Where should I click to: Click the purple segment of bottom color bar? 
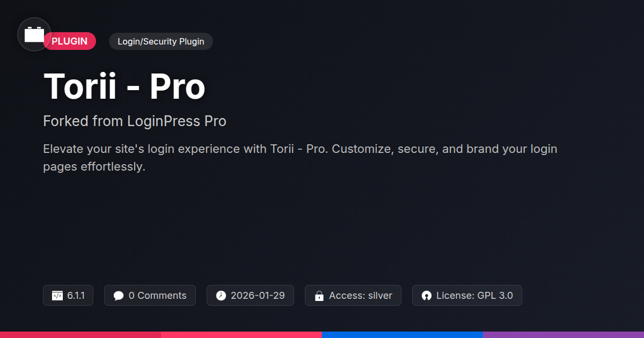point(563,335)
